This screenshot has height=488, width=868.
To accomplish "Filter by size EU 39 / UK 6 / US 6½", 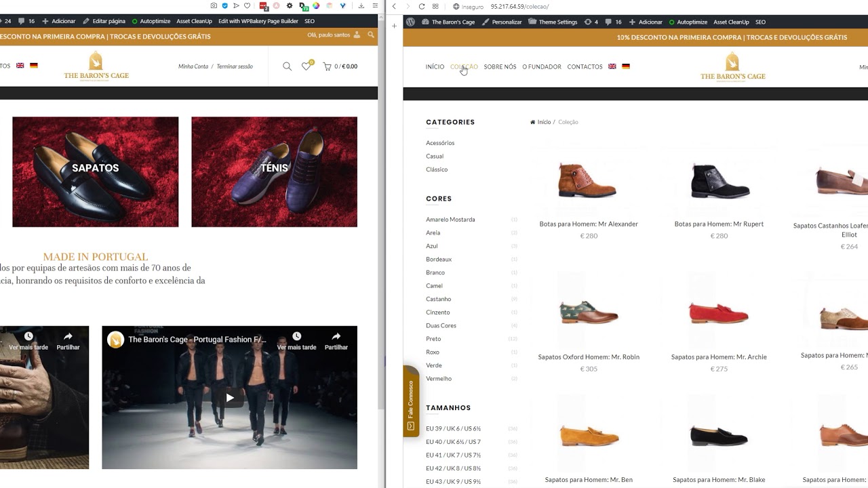I will point(453,429).
